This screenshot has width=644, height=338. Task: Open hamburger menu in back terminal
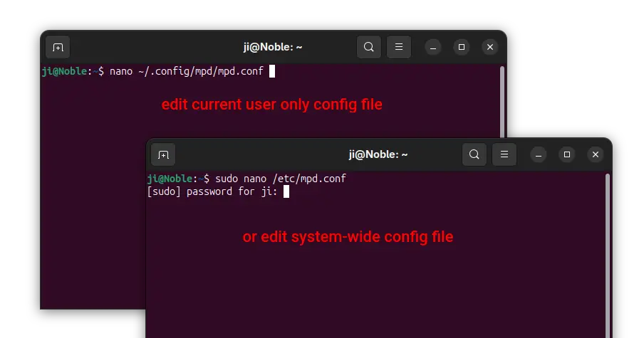point(399,47)
